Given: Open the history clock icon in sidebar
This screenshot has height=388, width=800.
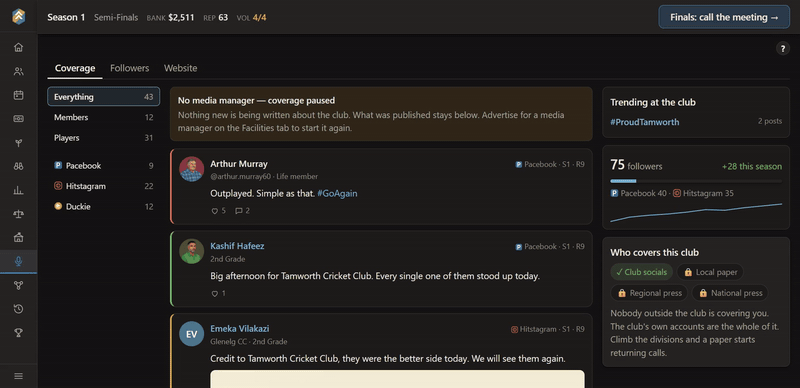Looking at the screenshot, I should [x=18, y=309].
